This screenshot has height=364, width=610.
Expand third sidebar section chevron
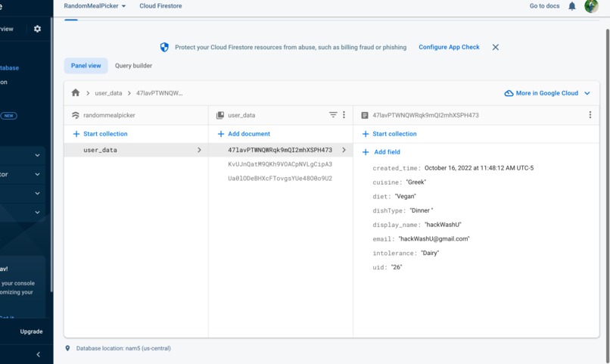(x=37, y=193)
